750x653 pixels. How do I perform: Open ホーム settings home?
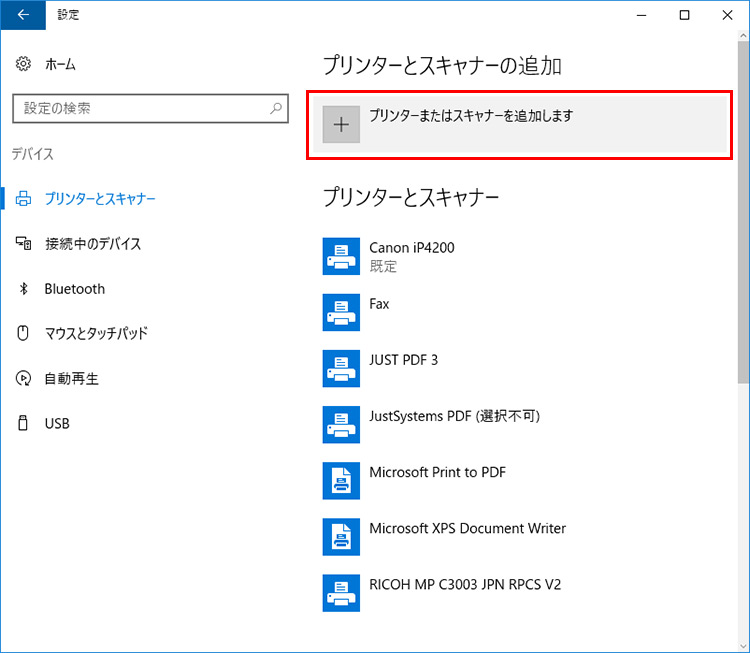(60, 64)
